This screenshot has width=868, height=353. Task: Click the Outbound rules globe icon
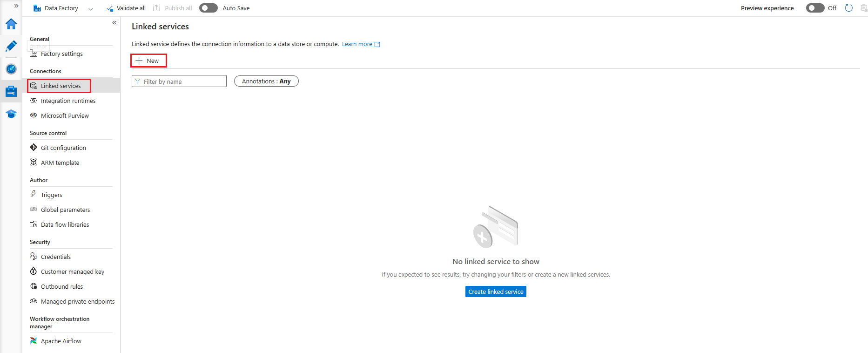click(34, 286)
